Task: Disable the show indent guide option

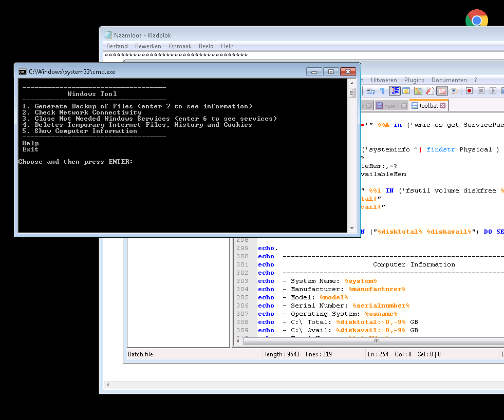Action: 395,91
